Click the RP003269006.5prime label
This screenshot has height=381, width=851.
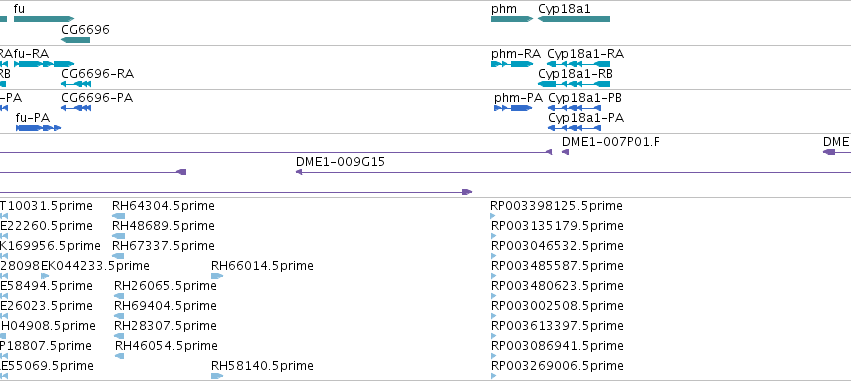(557, 366)
